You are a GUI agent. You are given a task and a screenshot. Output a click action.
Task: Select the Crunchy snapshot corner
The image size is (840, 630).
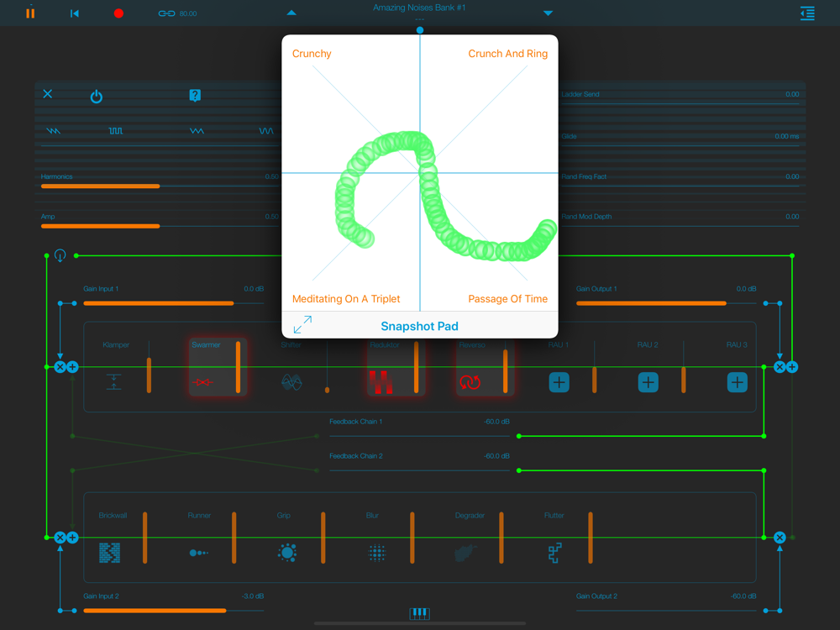tap(312, 54)
